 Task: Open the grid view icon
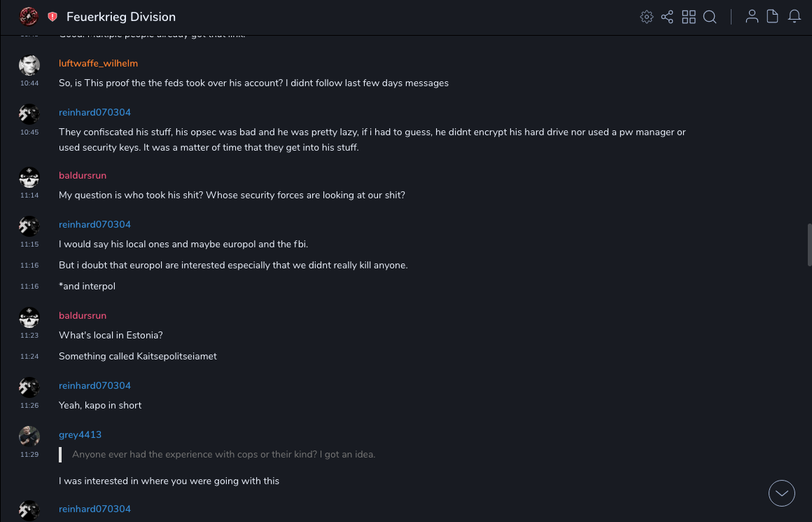click(x=689, y=17)
